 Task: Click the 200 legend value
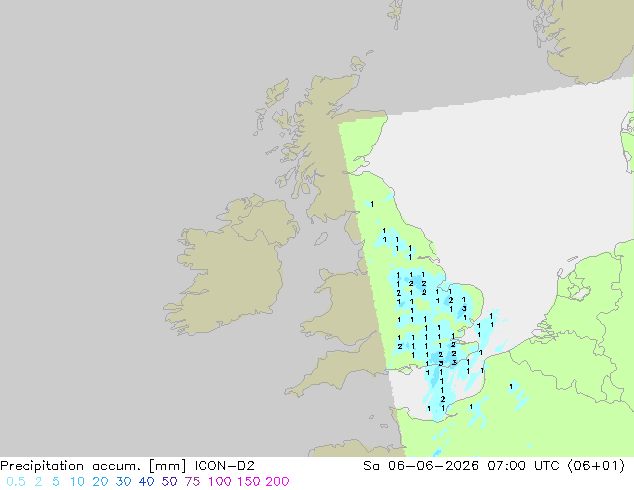click(x=277, y=482)
